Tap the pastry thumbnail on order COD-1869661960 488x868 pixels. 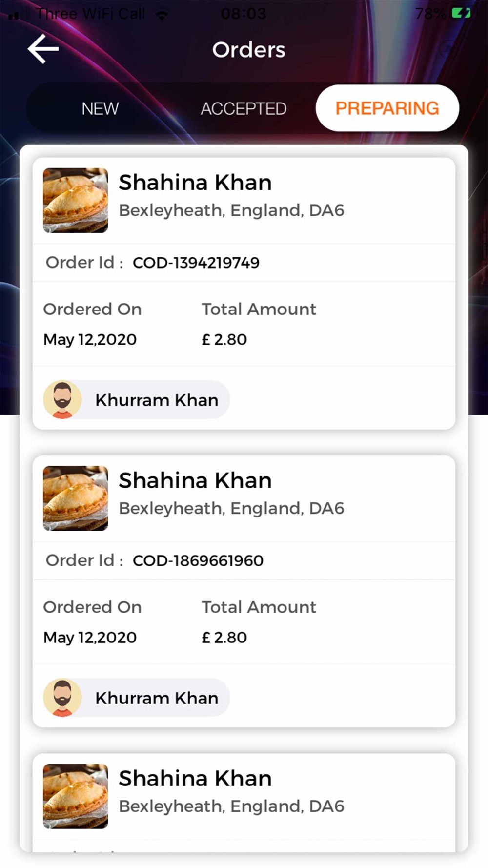(76, 498)
